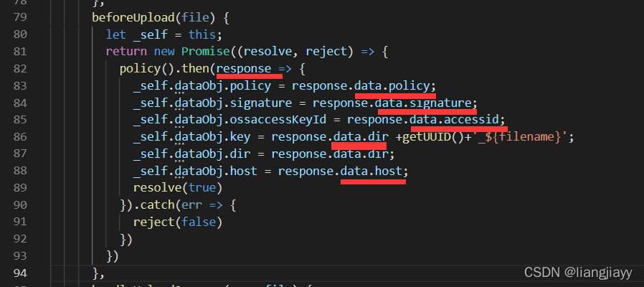Click 'dataObj.host' on line 88
Screen dimensions: 644x287
click(x=216, y=171)
